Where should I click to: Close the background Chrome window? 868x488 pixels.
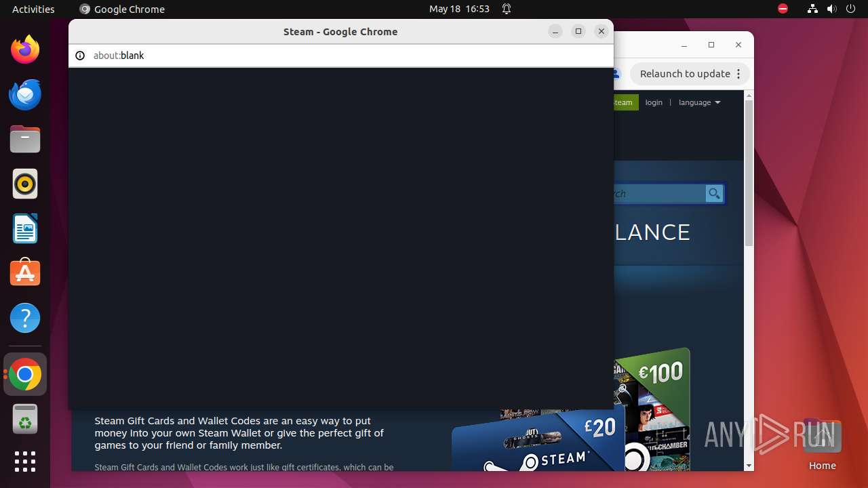pyautogui.click(x=738, y=45)
